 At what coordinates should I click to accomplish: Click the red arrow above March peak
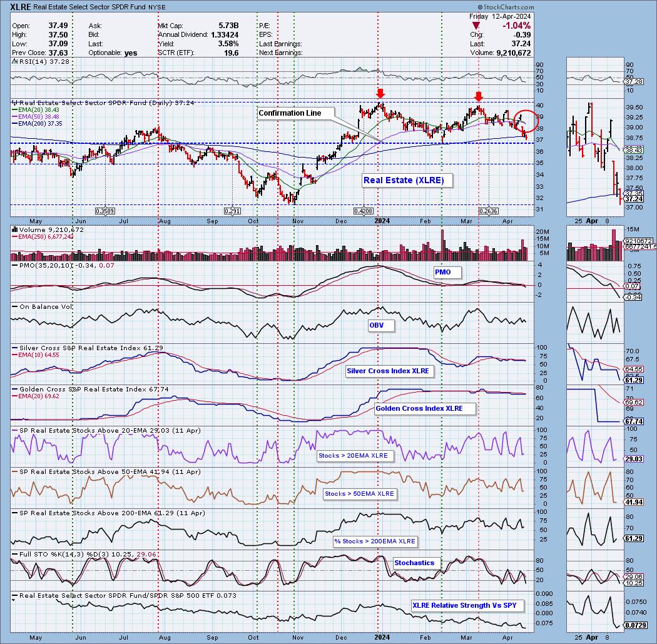479,96
